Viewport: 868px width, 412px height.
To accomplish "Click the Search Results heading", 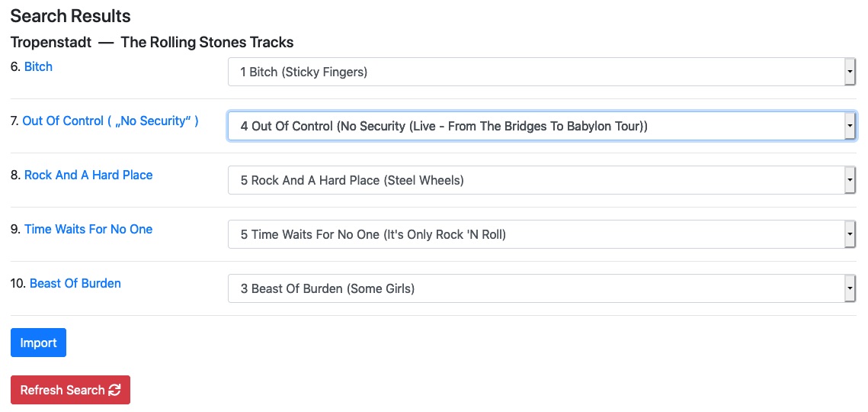I will pos(70,16).
